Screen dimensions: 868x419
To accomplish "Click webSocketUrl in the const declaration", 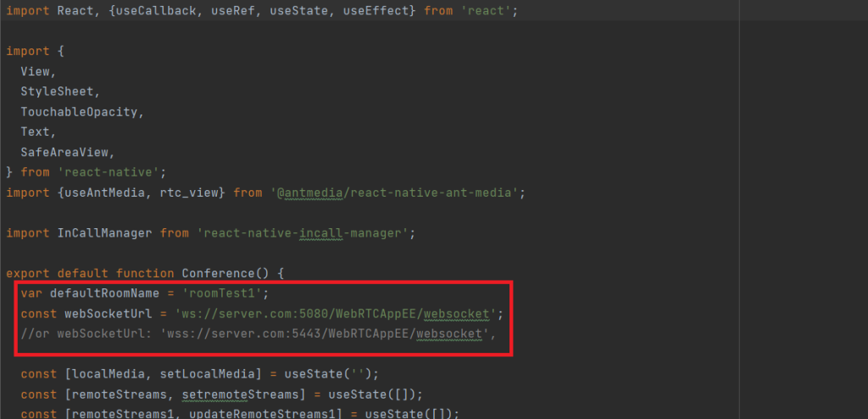I will pyautogui.click(x=108, y=314).
